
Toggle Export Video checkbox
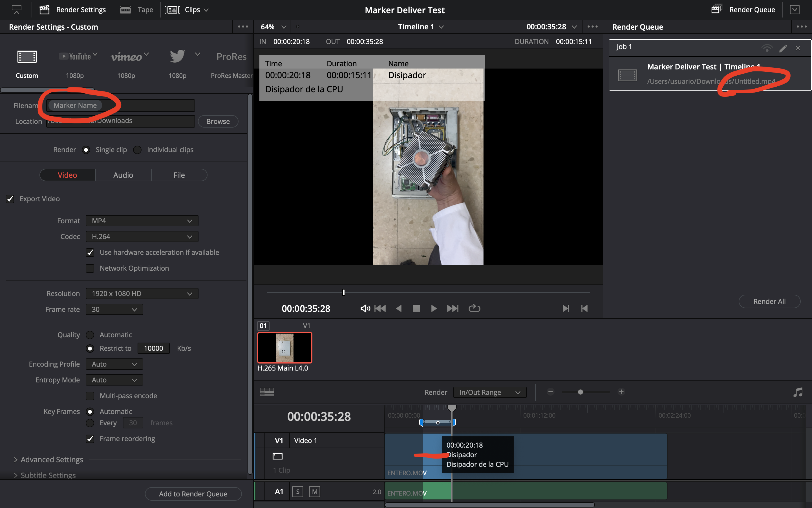[10, 199]
